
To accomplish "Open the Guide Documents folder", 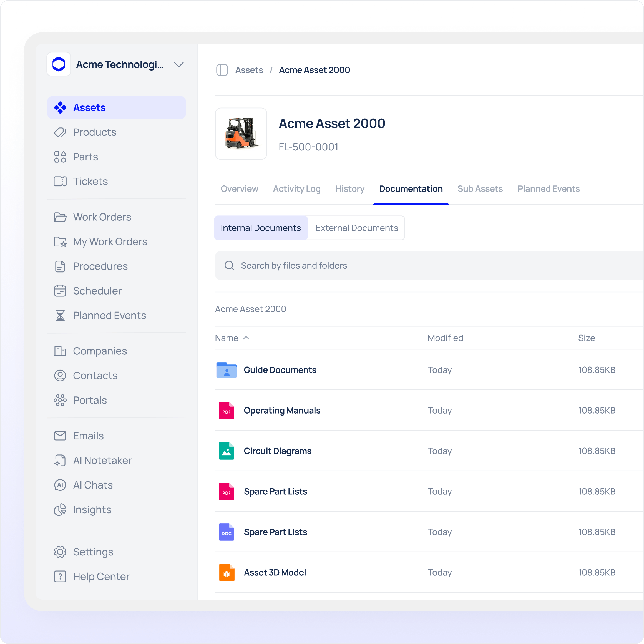I will 280,370.
